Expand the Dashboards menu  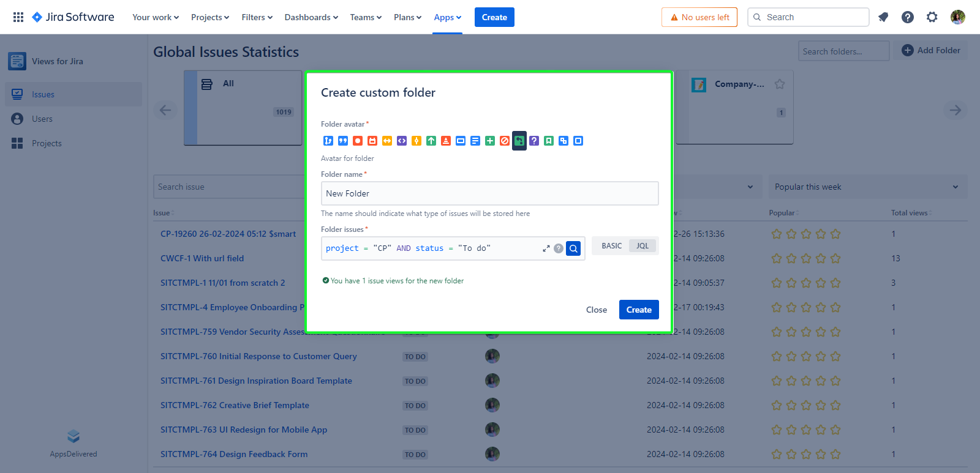coord(311,17)
